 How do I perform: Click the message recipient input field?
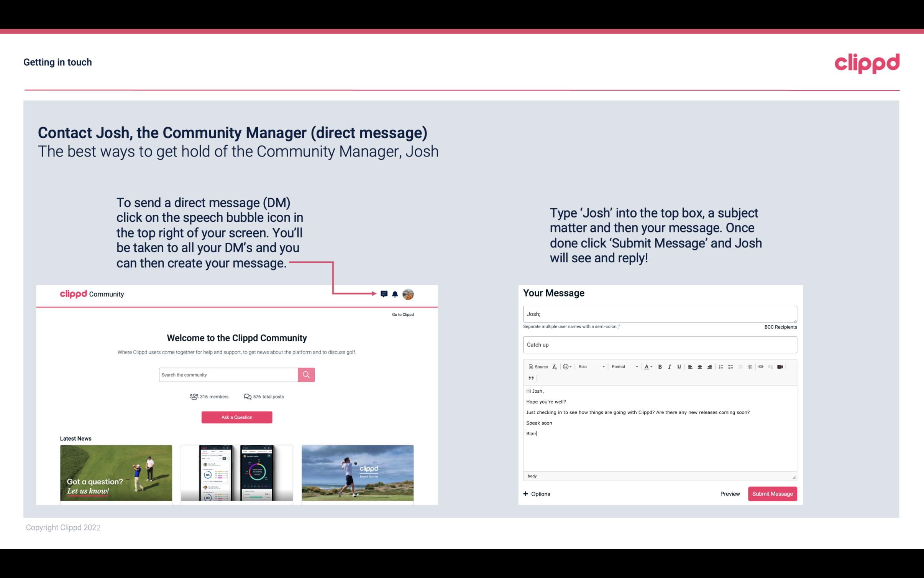click(x=659, y=313)
